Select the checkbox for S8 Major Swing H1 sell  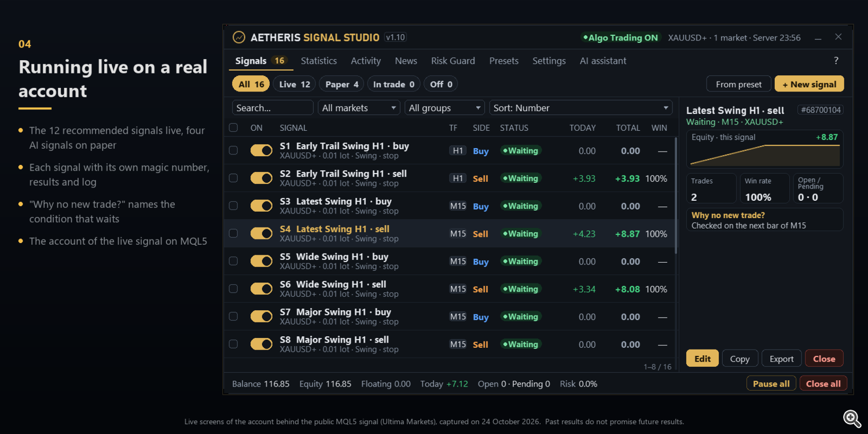234,344
